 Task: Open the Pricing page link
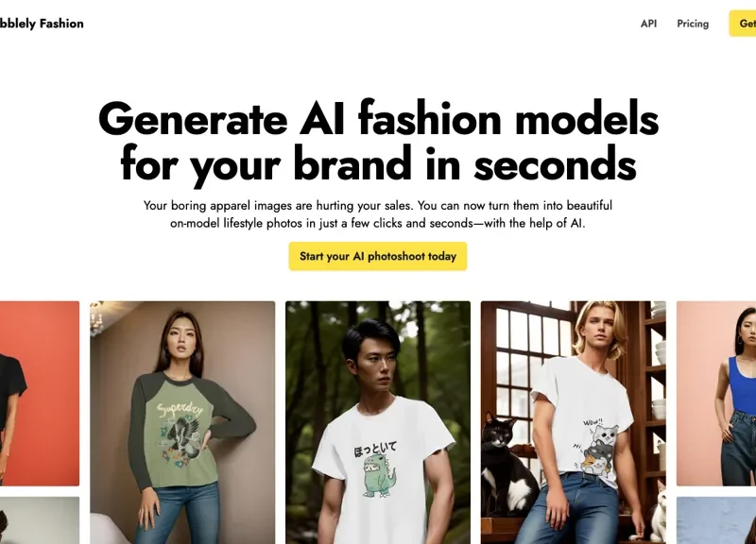693,24
